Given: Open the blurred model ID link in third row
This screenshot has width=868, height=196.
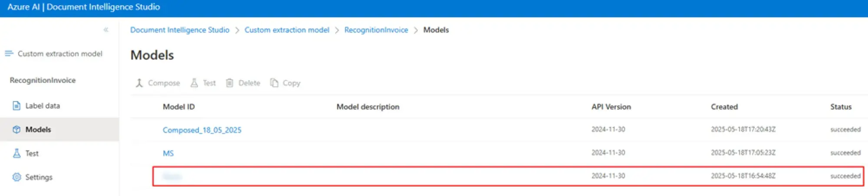Looking at the screenshot, I should 172,176.
